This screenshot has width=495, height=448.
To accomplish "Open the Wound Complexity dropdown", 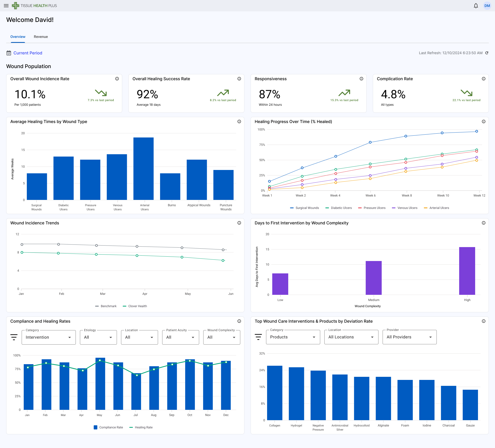I will click(221, 337).
